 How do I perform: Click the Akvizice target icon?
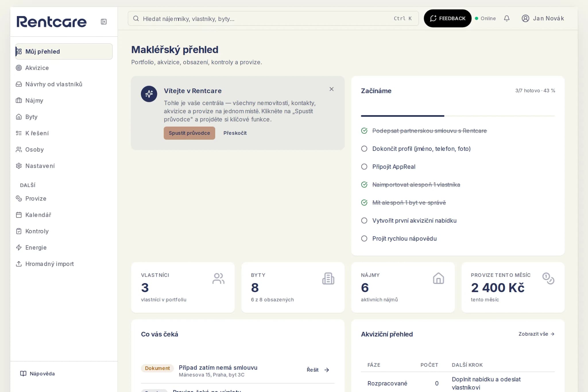(x=19, y=68)
